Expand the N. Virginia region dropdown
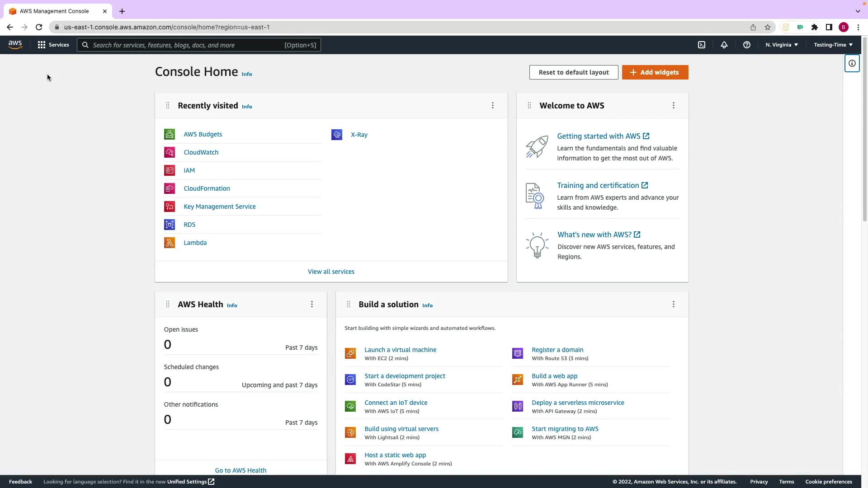The image size is (868, 488). (782, 45)
